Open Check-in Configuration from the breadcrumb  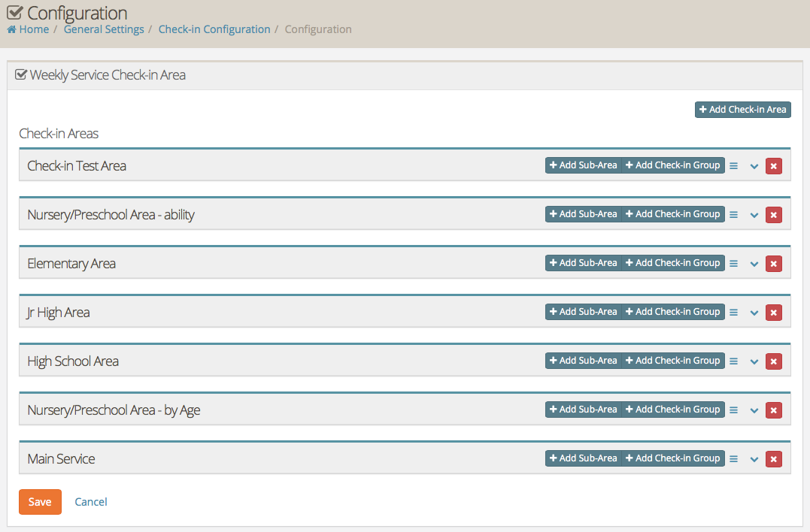tap(214, 29)
